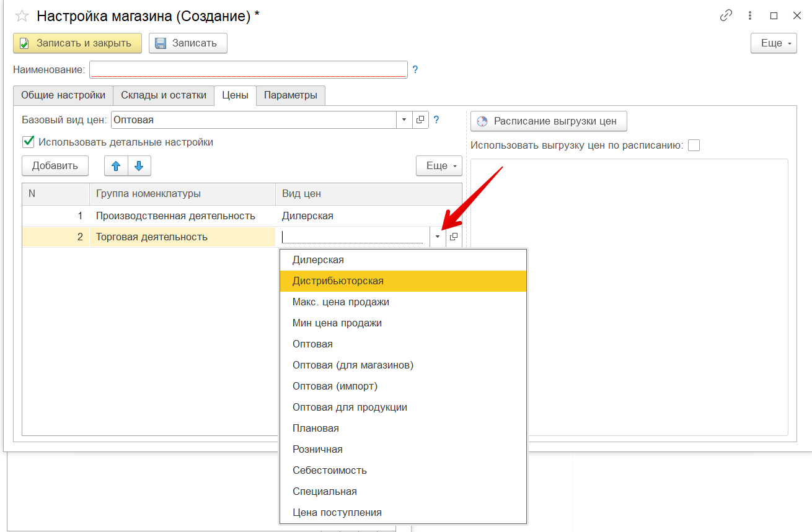812x532 pixels.
Task: Click Записать и закрыть button
Action: pyautogui.click(x=77, y=43)
